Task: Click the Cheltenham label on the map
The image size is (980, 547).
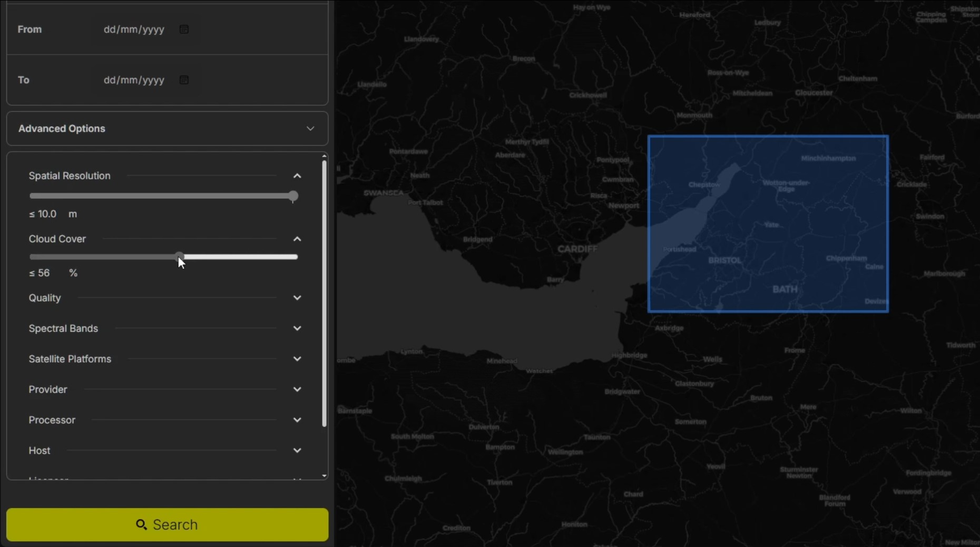Action: (x=858, y=78)
